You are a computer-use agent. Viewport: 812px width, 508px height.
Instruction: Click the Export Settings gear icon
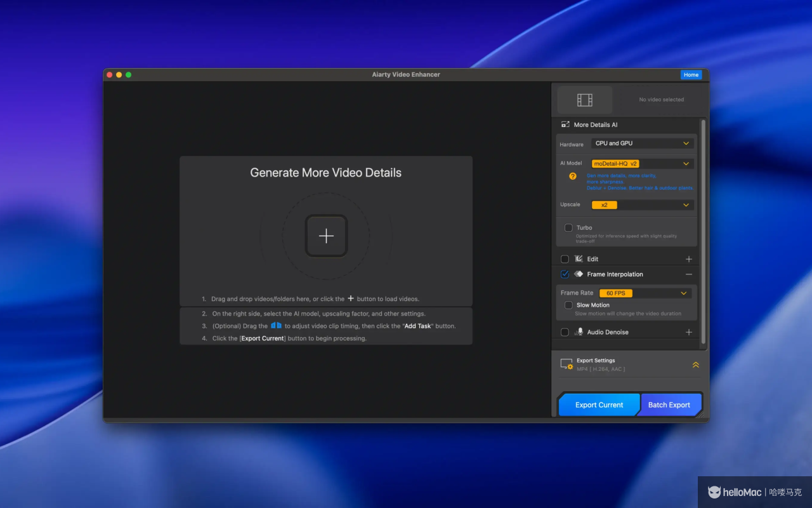pos(566,364)
